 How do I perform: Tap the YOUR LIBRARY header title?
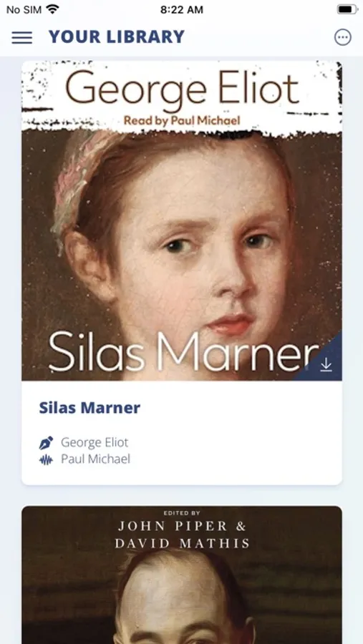[117, 37]
